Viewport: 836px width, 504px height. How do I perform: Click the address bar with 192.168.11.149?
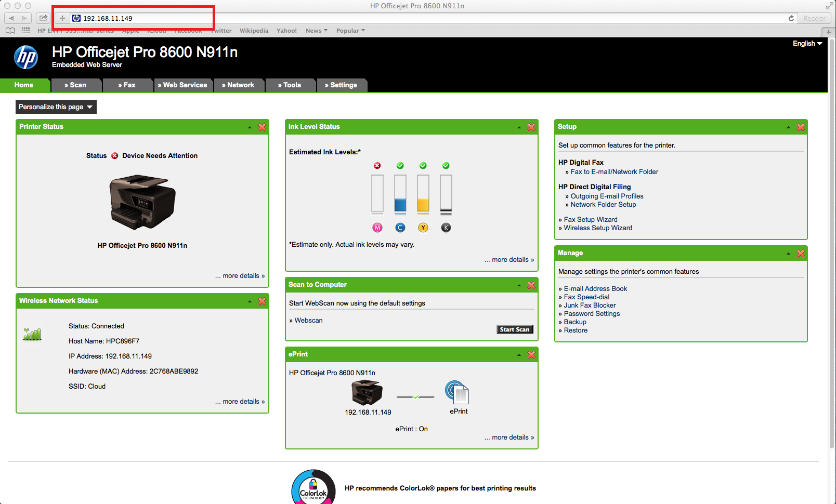pyautogui.click(x=146, y=18)
